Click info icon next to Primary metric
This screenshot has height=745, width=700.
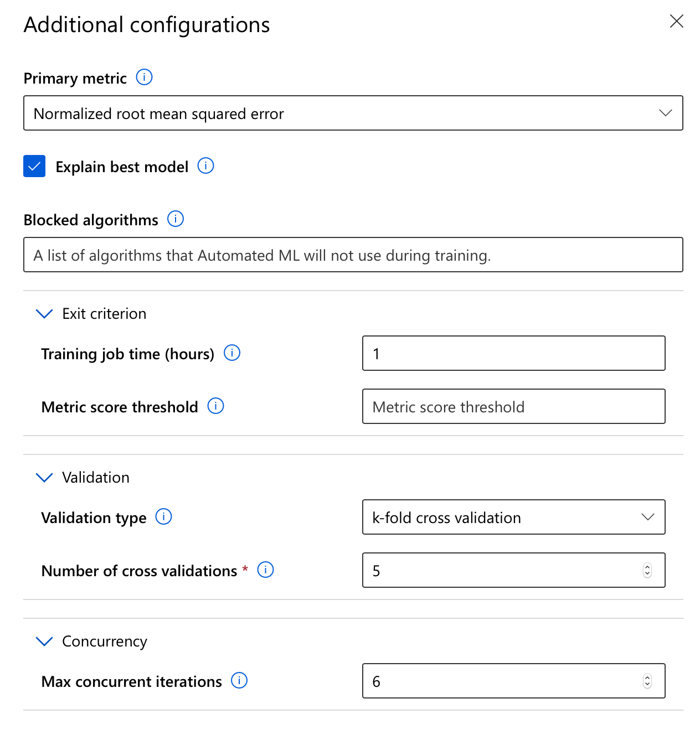coord(144,77)
